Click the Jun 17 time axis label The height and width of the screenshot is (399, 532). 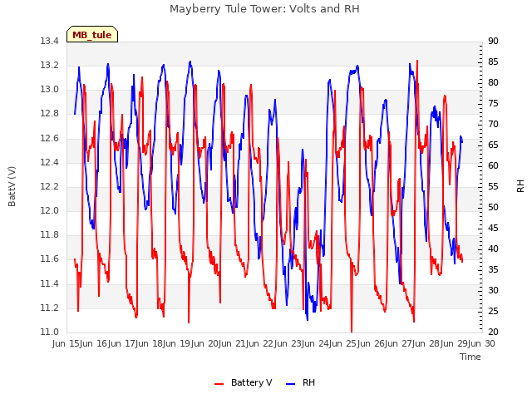click(x=122, y=344)
